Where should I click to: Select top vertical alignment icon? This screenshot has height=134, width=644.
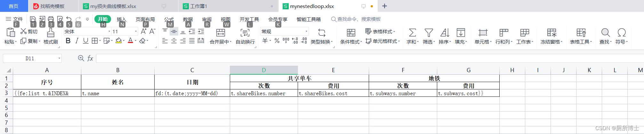tap(165, 31)
